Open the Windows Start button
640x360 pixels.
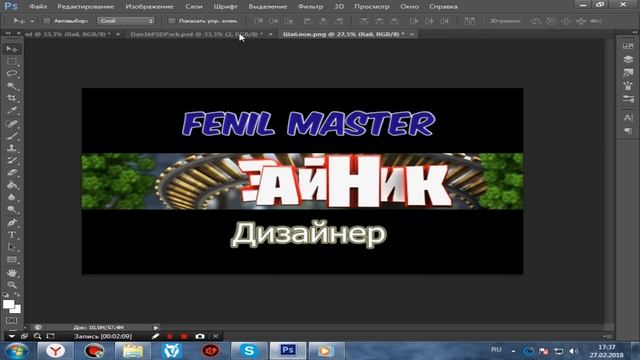[16, 351]
